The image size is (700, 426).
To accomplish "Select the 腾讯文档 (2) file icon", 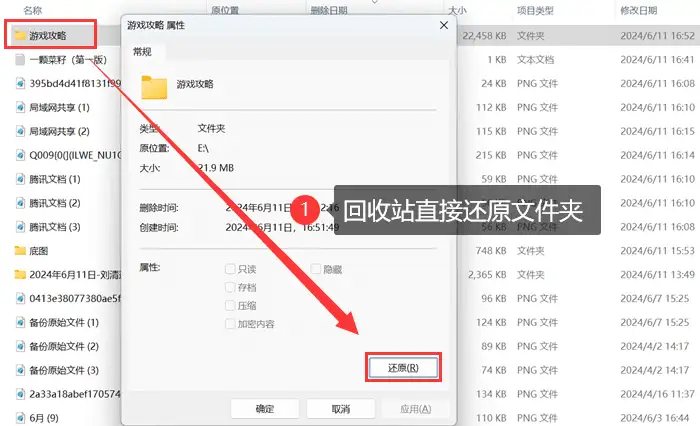I will (20, 203).
